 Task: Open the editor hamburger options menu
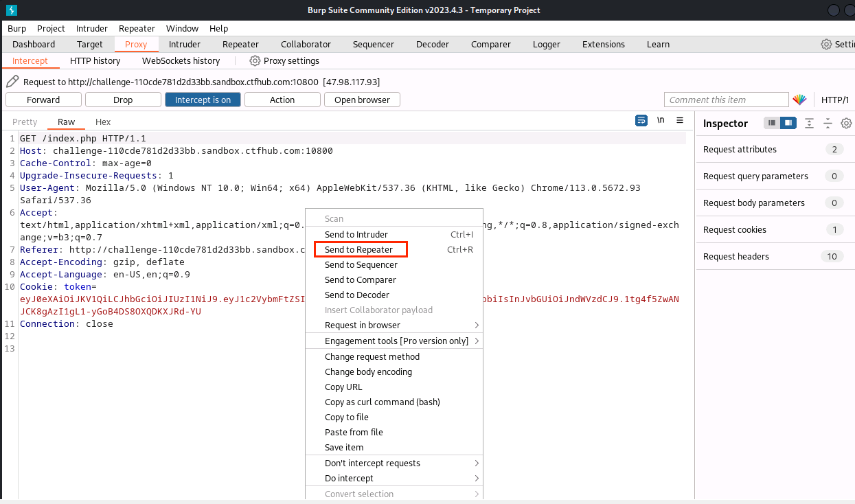pyautogui.click(x=680, y=120)
